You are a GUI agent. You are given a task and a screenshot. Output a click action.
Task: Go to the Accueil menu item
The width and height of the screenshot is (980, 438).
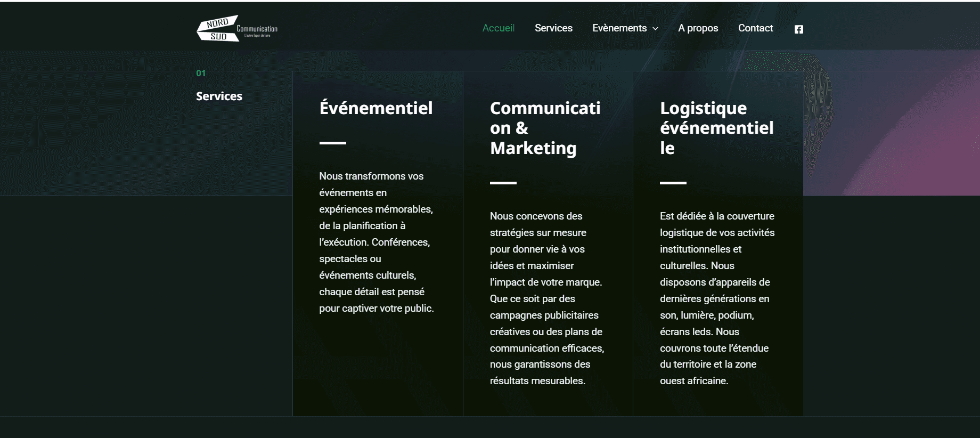[x=499, y=28]
